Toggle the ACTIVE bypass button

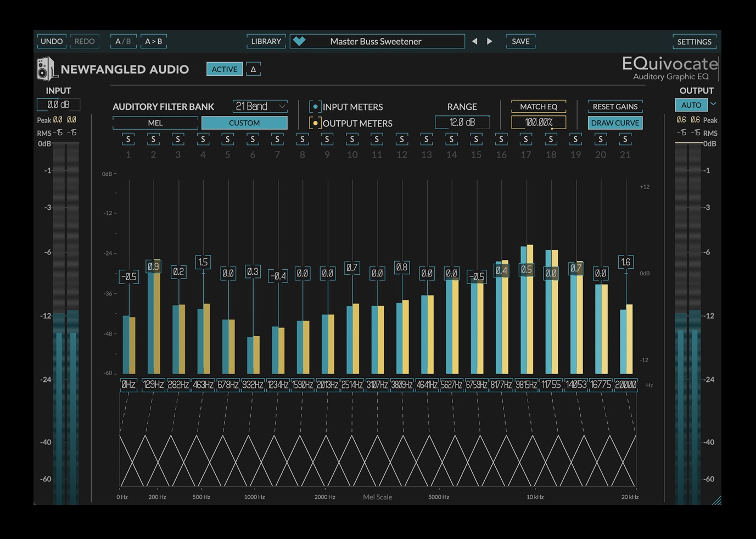tap(225, 69)
